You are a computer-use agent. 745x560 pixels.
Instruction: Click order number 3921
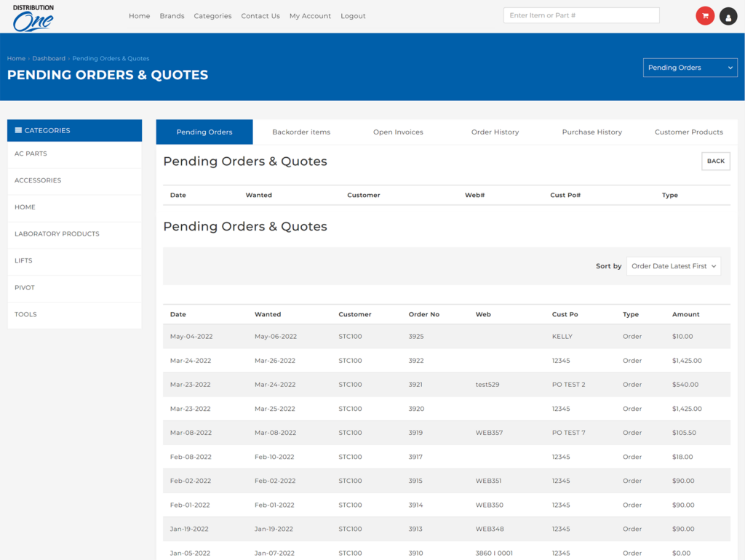click(415, 385)
